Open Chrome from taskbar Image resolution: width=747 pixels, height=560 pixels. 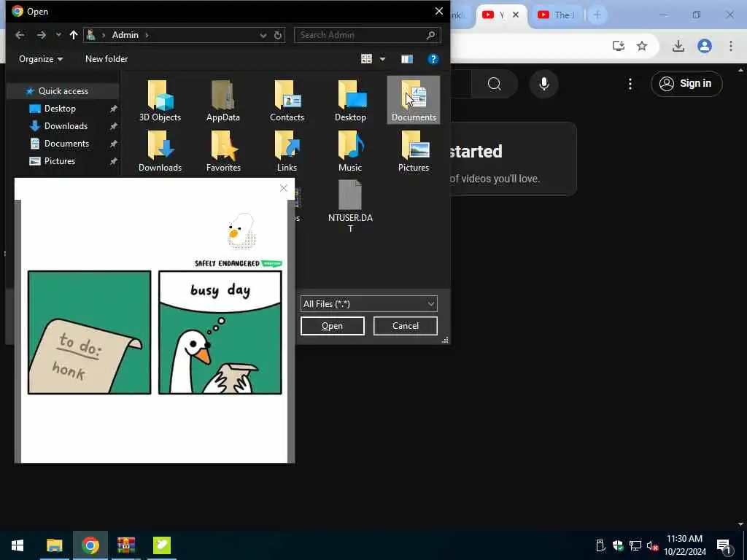click(90, 545)
